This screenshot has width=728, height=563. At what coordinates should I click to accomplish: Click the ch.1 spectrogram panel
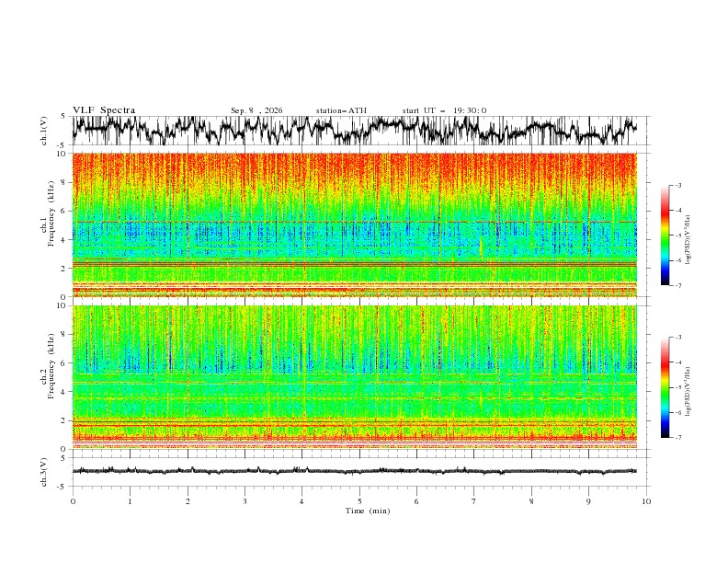pyautogui.click(x=354, y=224)
